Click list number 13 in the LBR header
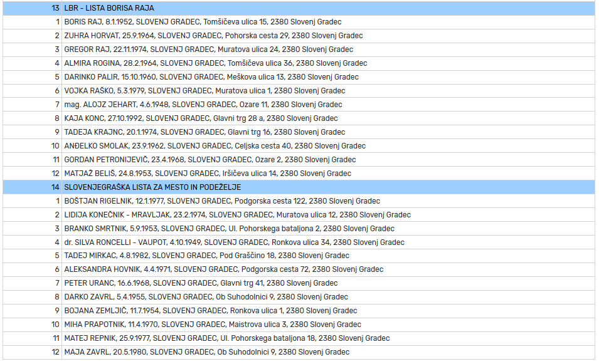The width and height of the screenshot is (599, 364). [55, 8]
